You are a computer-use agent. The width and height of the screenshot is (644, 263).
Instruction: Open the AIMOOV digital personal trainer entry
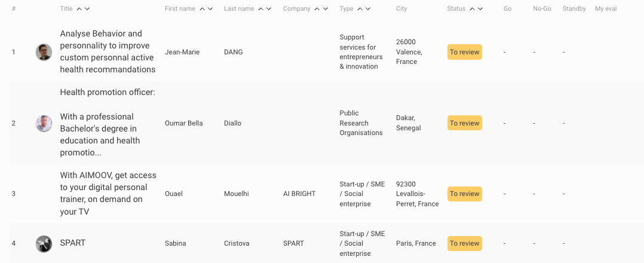click(x=108, y=194)
